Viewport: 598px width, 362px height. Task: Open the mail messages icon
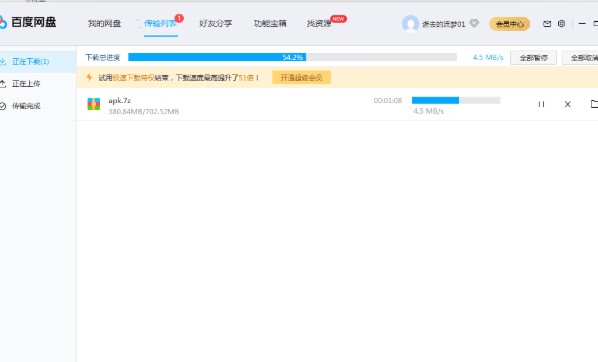tap(547, 24)
